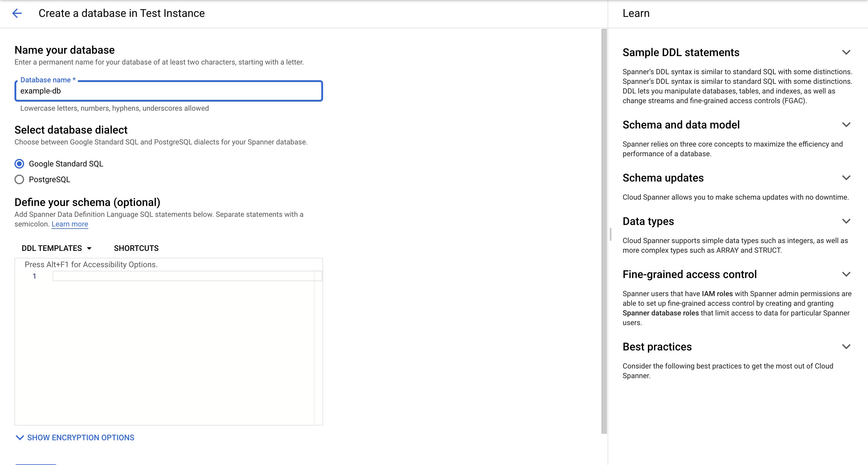Expand Schema updates chevron

click(846, 178)
